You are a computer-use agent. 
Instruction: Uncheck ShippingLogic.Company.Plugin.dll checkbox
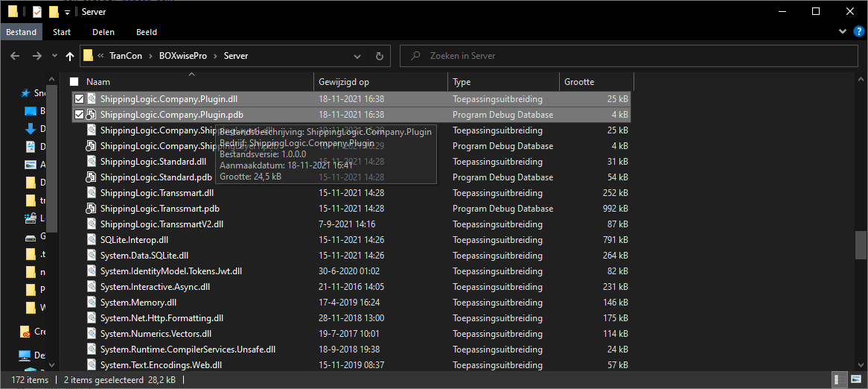click(79, 99)
